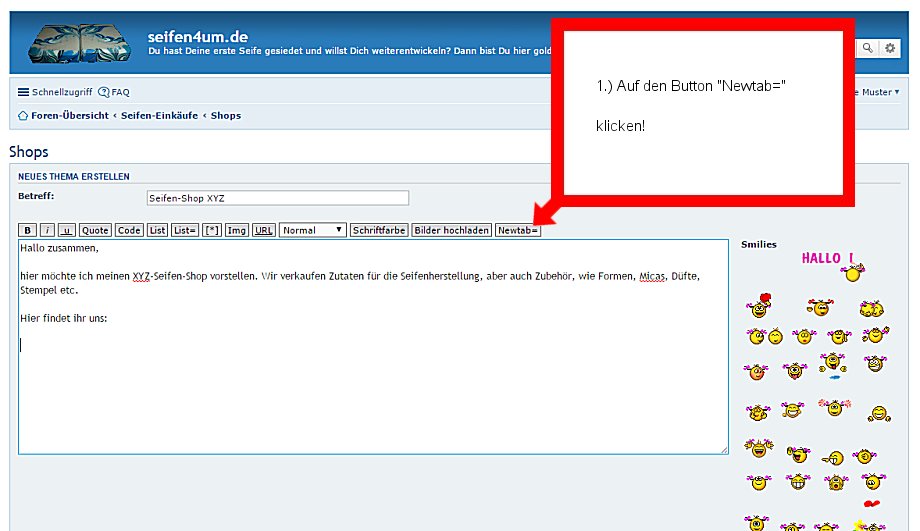Toggle bold text formatting button
The height and width of the screenshot is (531, 920).
coord(28,230)
